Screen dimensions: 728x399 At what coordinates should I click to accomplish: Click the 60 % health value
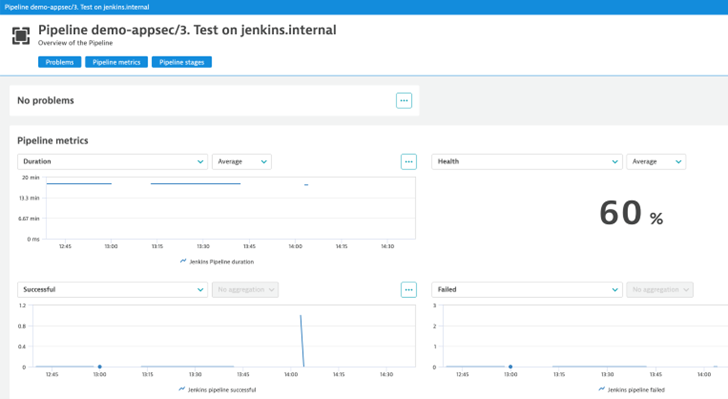tap(631, 213)
